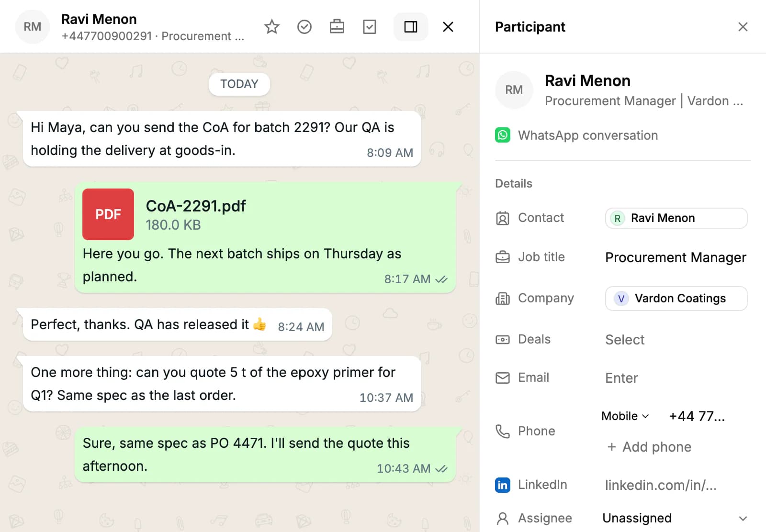Open the Ravi Menon contact chip
The image size is (766, 532).
(676, 218)
